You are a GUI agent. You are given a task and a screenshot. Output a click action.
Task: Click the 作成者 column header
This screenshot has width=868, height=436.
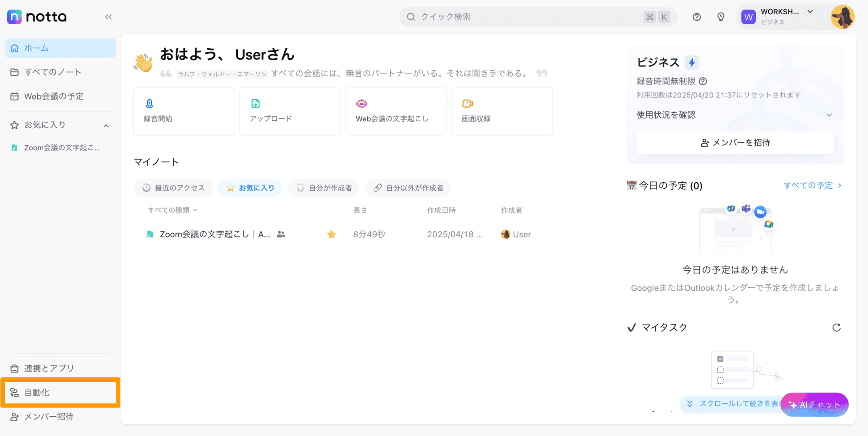511,210
